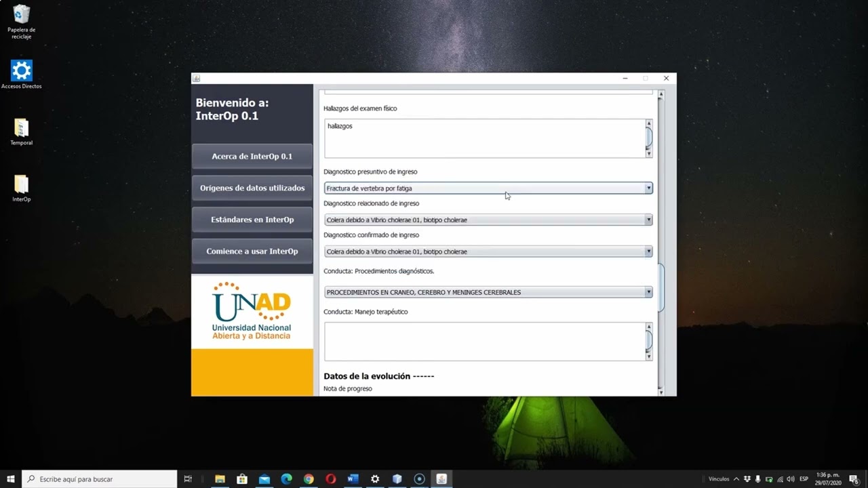Open File Explorer from the taskbar
The height and width of the screenshot is (488, 868).
[220, 479]
